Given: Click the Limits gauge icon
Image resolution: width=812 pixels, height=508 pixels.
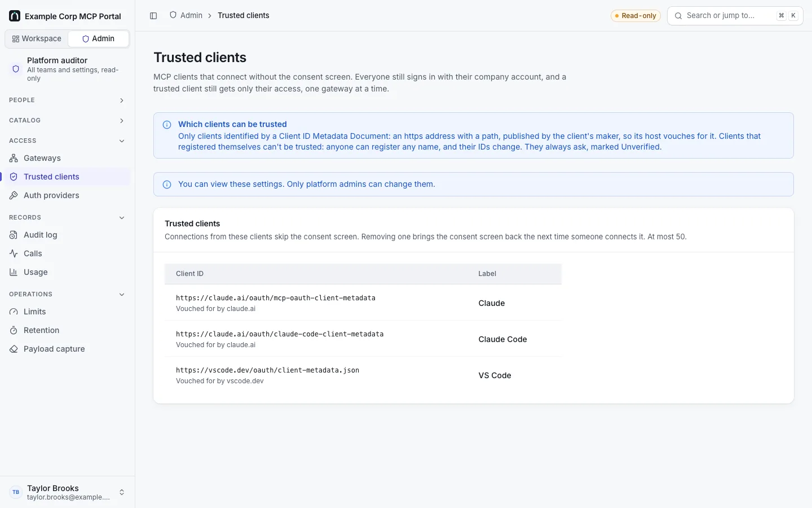Looking at the screenshot, I should pyautogui.click(x=14, y=312).
